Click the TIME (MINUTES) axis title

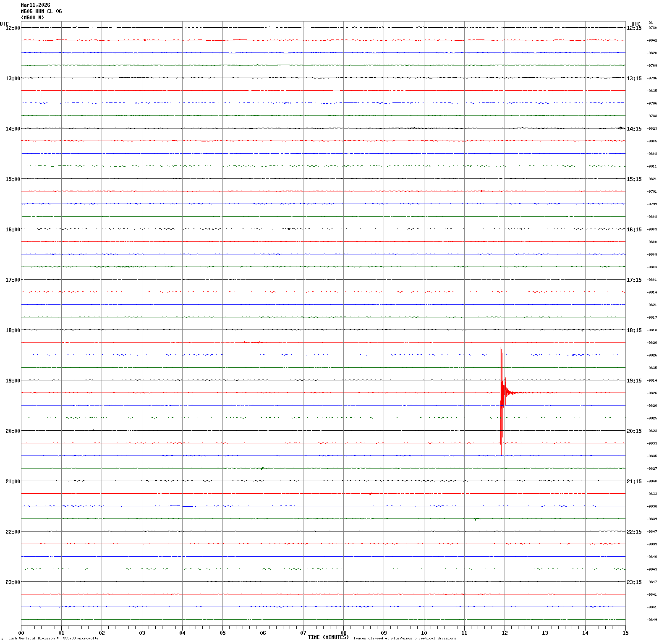[328, 637]
